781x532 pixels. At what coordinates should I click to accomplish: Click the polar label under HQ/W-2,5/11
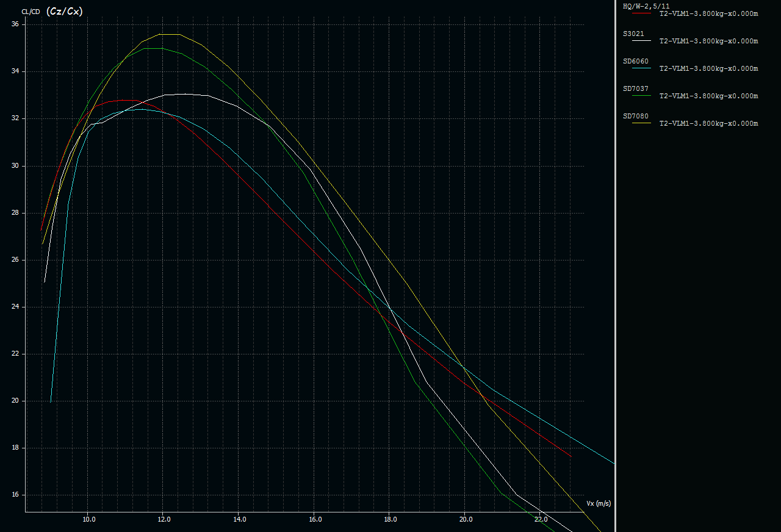coord(708,14)
